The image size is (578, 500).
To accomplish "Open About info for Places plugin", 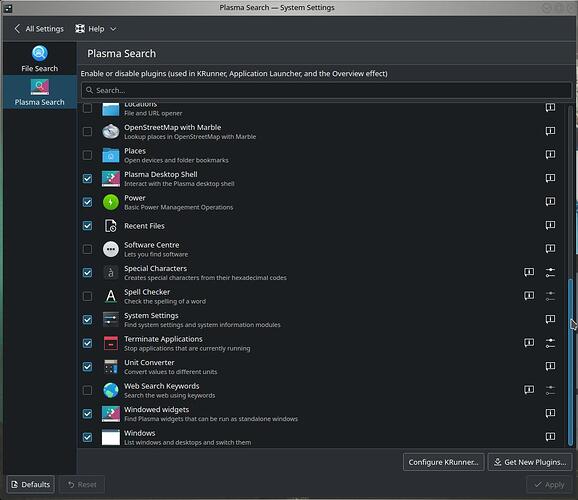I will pos(550,154).
